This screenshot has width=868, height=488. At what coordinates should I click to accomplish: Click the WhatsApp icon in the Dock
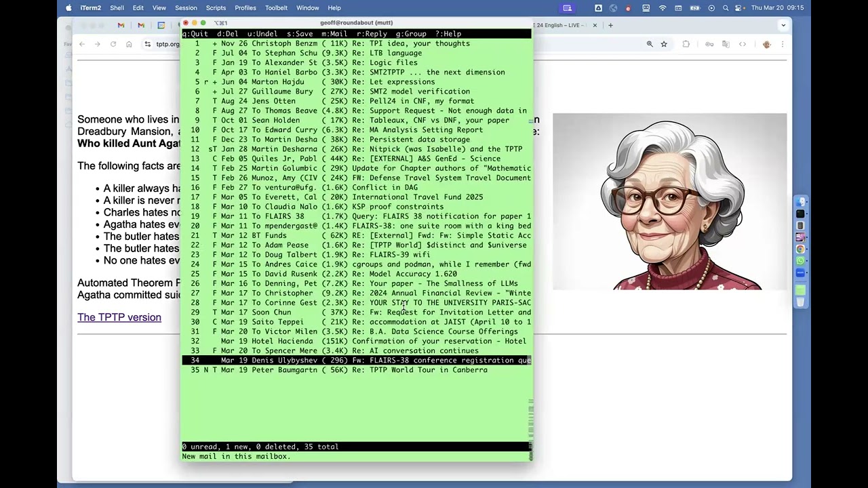pyautogui.click(x=801, y=261)
